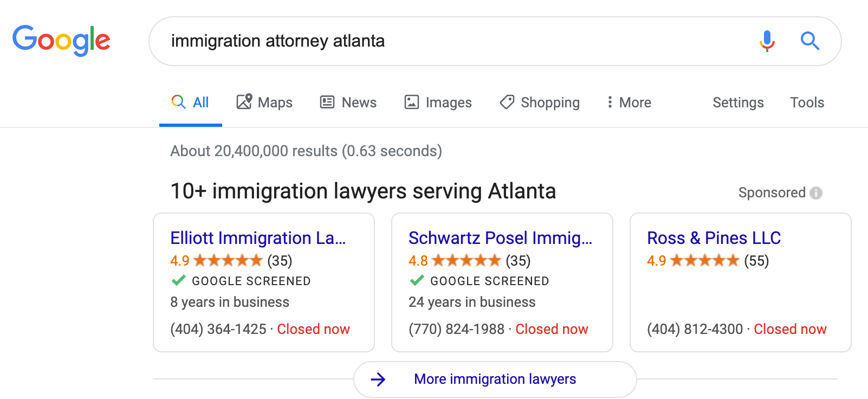The image size is (868, 399).
Task: Open the Elliott Immigration Law listing
Action: [257, 238]
